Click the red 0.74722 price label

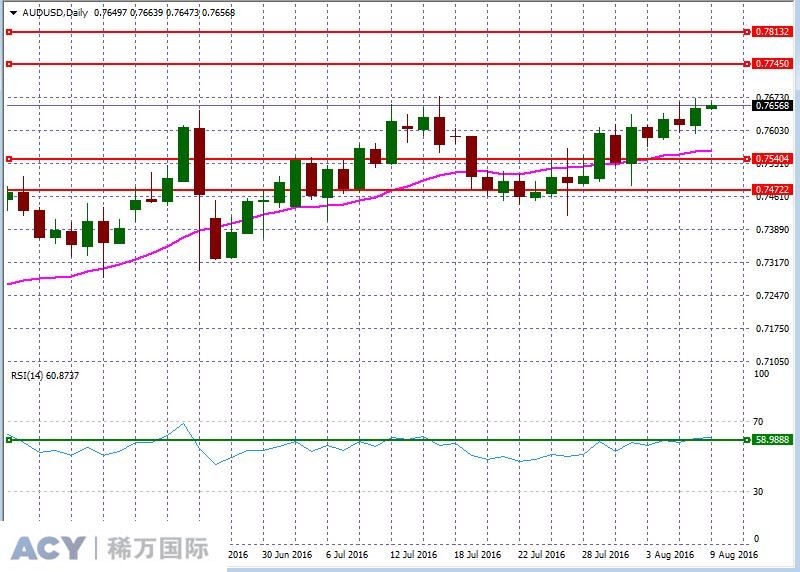tap(772, 190)
